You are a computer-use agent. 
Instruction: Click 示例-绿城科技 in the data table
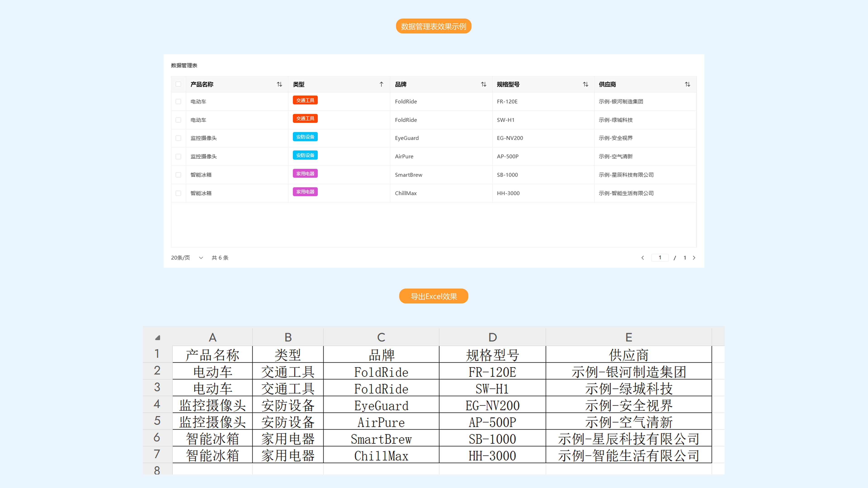tap(616, 120)
